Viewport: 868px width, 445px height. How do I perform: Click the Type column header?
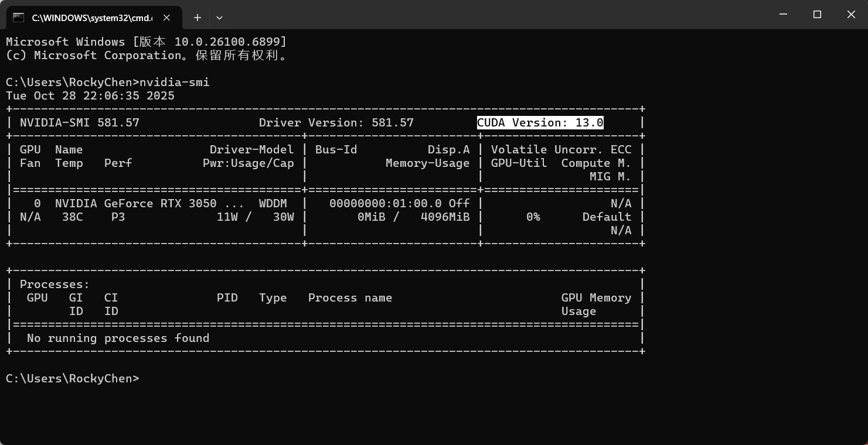pos(273,298)
